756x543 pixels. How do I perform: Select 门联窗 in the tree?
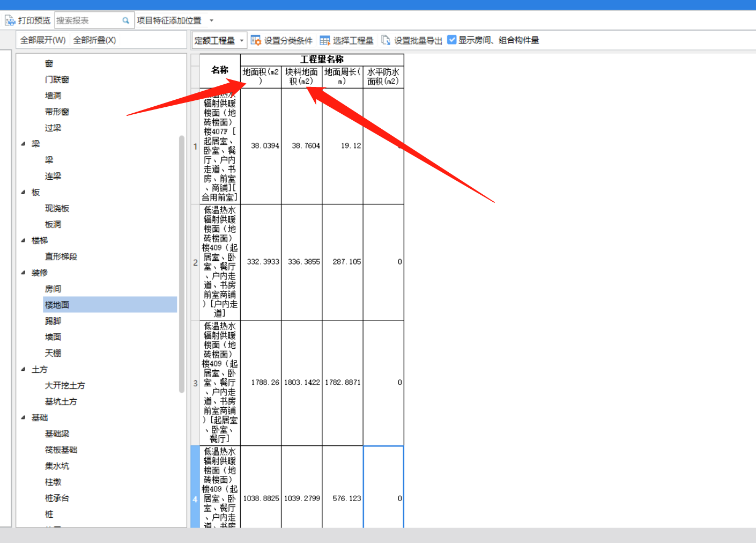57,79
